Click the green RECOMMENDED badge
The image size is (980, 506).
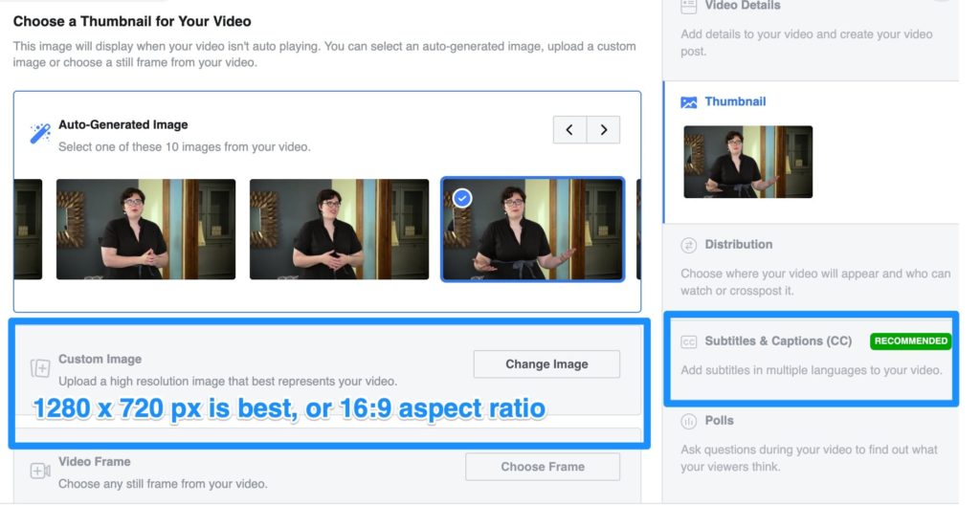[910, 341]
